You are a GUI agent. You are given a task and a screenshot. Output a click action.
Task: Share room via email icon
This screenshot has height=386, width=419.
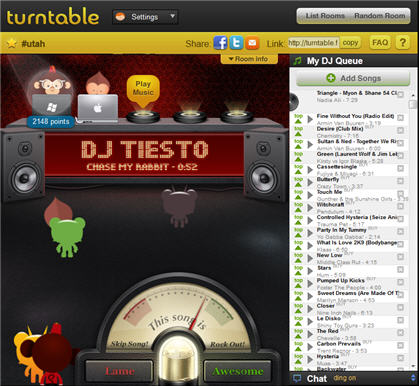pos(252,43)
